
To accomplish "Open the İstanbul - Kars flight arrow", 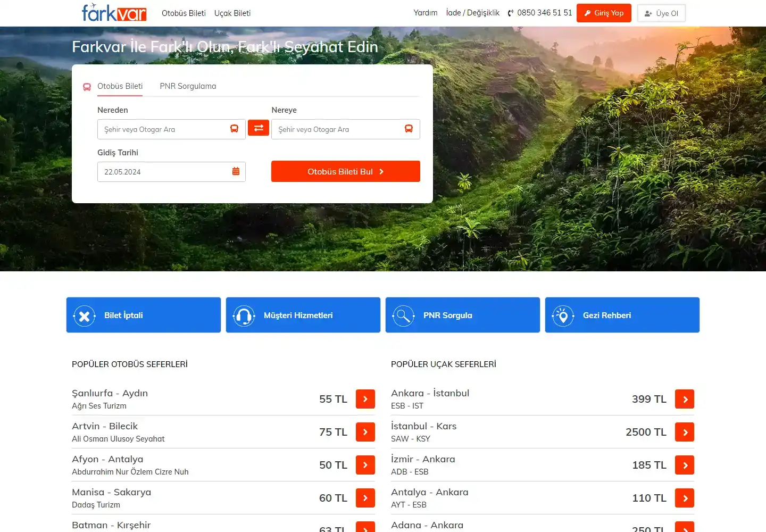I will click(x=685, y=432).
